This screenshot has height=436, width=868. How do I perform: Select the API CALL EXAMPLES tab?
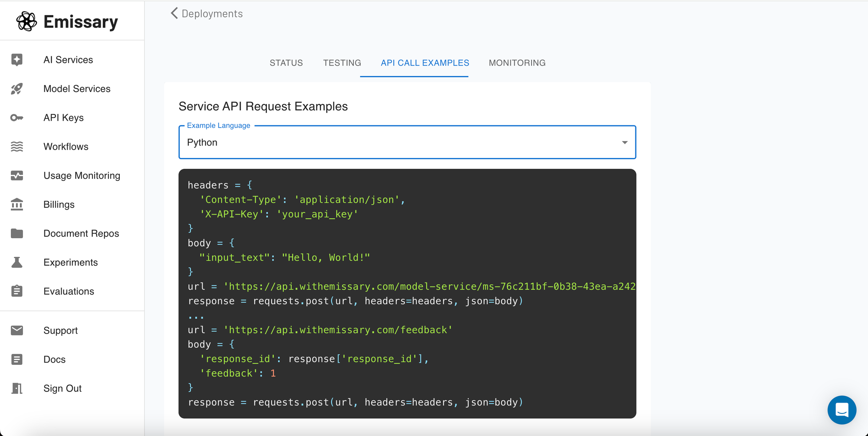[x=425, y=63]
